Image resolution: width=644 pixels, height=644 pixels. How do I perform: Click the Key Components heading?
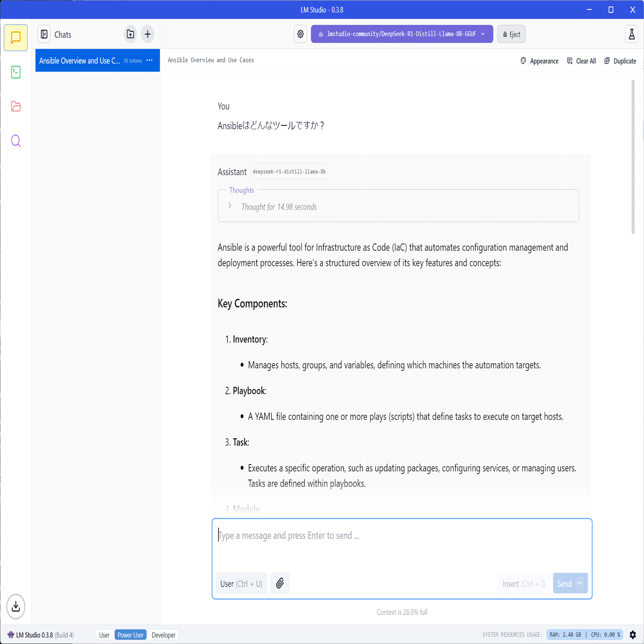[x=252, y=304]
